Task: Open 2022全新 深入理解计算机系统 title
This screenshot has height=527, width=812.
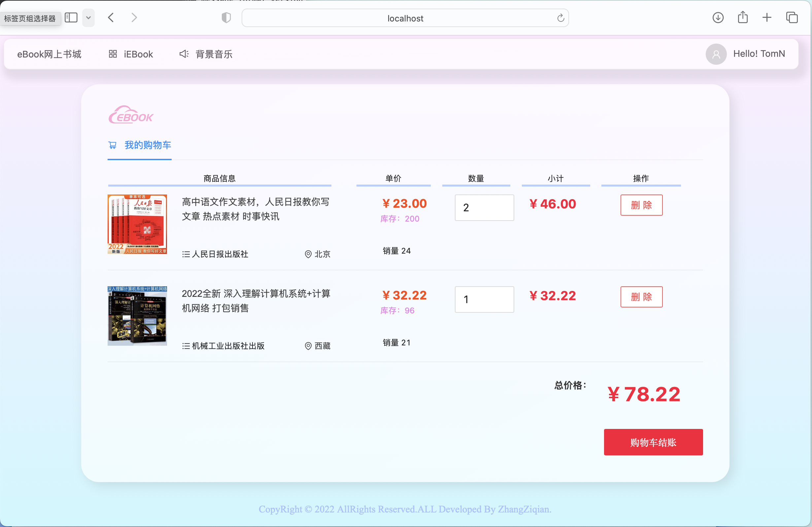Action: pos(256,301)
